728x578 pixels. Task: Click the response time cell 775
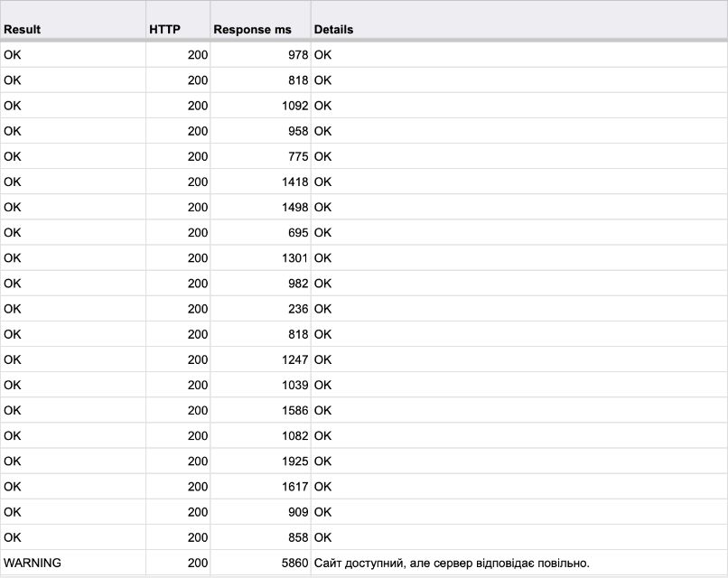point(260,156)
